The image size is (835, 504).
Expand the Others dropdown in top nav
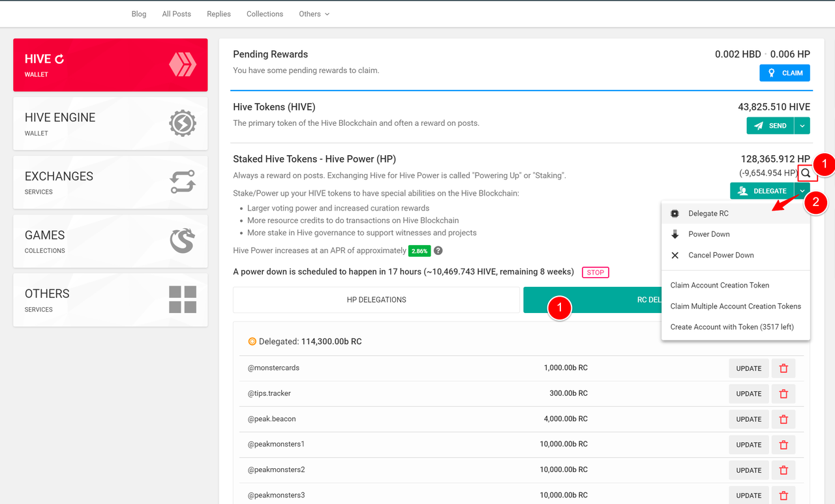click(314, 14)
